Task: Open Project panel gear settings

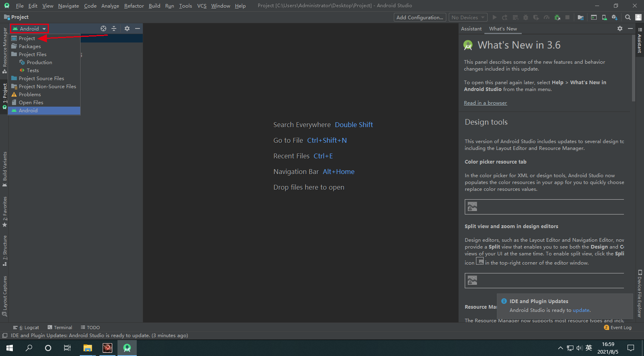Action: (127, 28)
